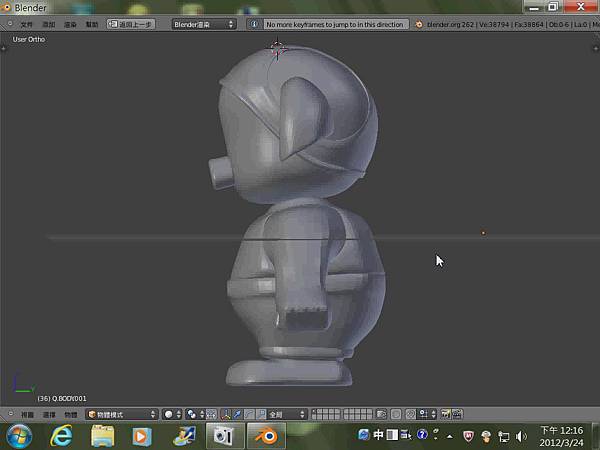Open the 添加 (Add) menu
Image resolution: width=600 pixels, height=450 pixels.
49,24
